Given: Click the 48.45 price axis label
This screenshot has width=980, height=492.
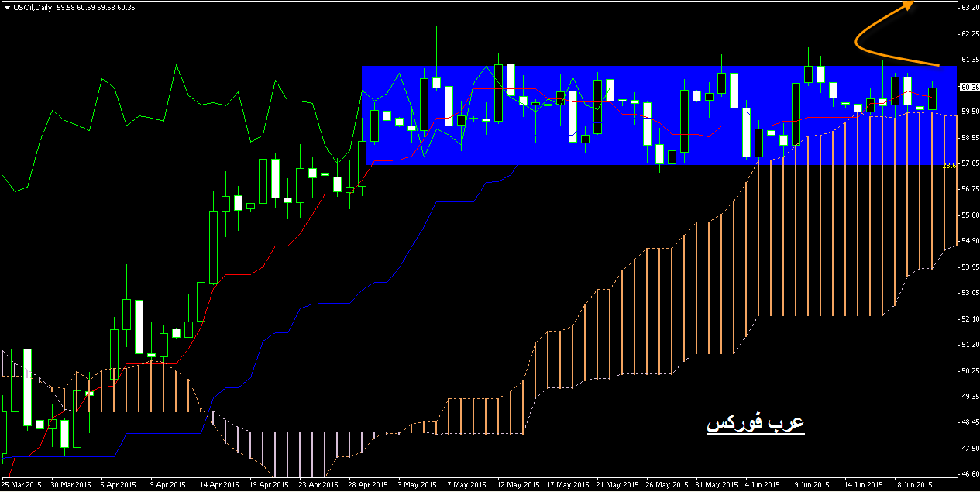Looking at the screenshot, I should point(969,423).
